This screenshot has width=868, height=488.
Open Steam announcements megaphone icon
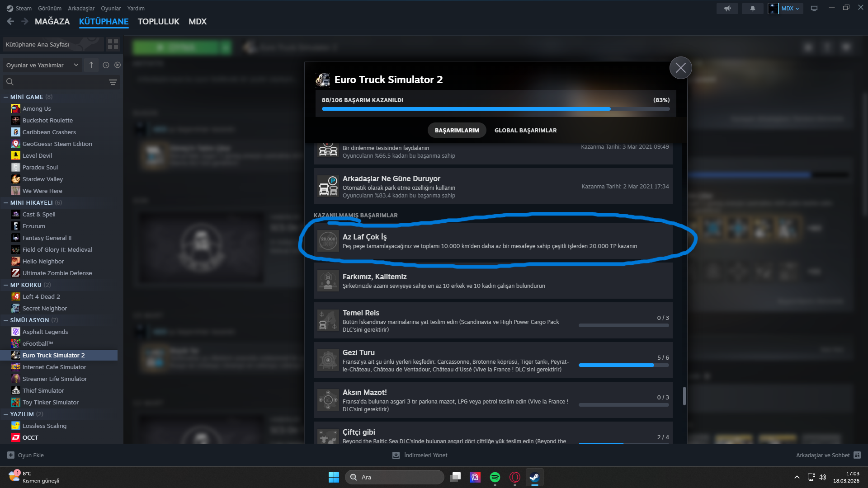coord(727,8)
